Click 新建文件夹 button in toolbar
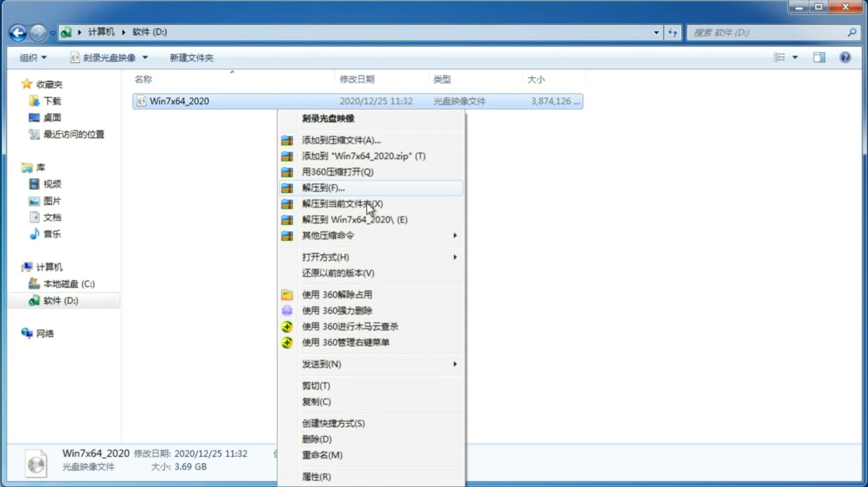The image size is (868, 487). pyautogui.click(x=191, y=57)
